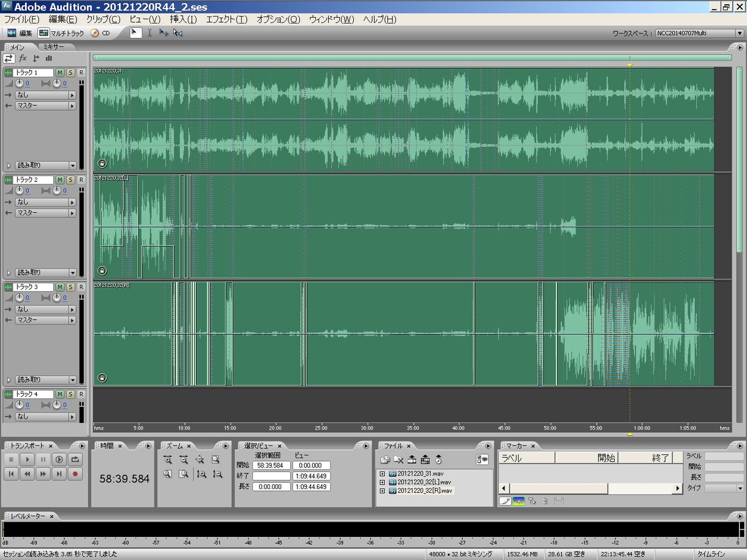Open the ウィンドウ(W) menu
The height and width of the screenshot is (560, 747).
pos(331,19)
